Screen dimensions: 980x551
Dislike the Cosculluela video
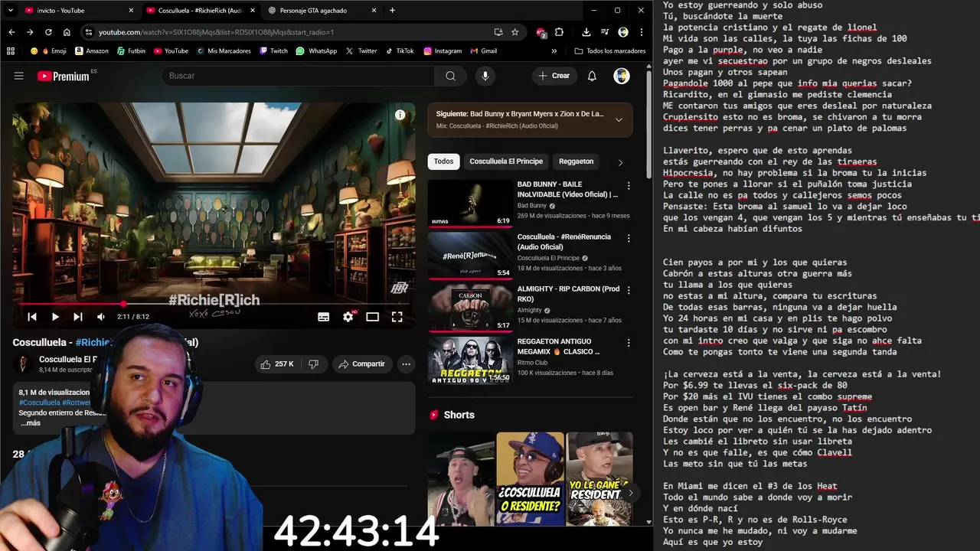point(313,364)
